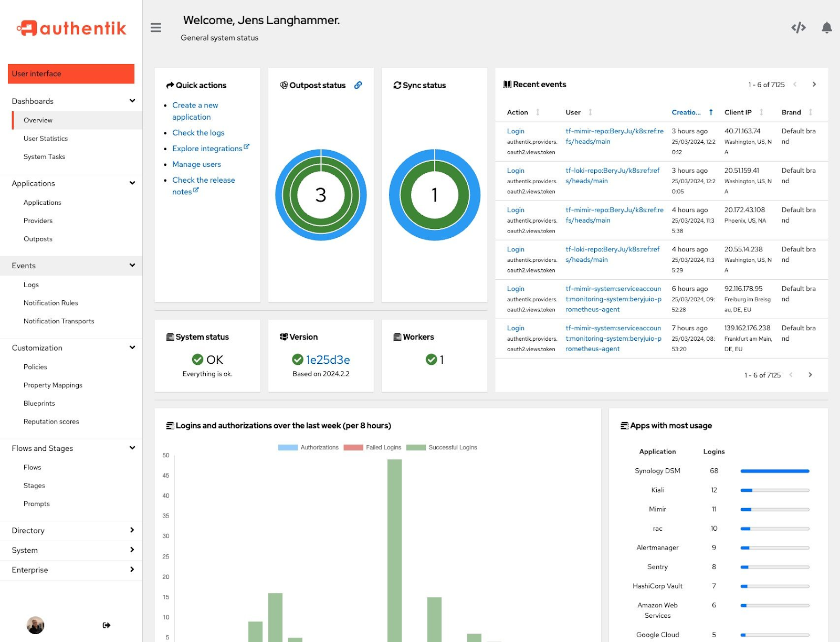Screen dimensions: 840x642
Task: Click the Outpost status link icon
Action: (358, 85)
